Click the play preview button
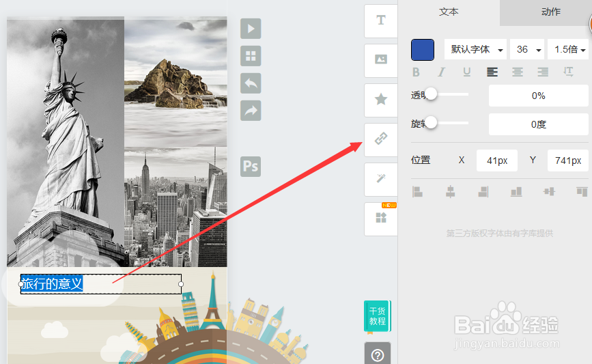The image size is (592, 364). 251,28
